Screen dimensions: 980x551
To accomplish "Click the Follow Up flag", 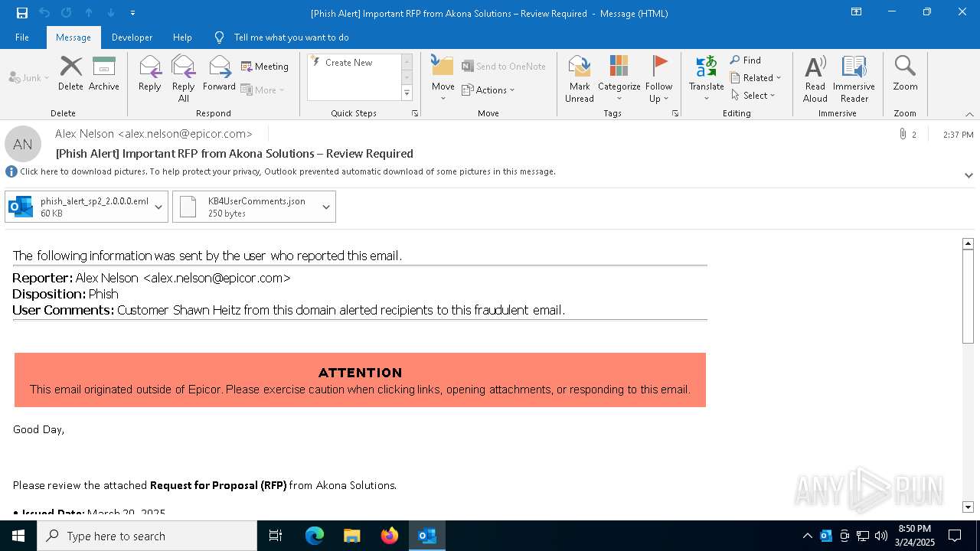I will pos(658,79).
